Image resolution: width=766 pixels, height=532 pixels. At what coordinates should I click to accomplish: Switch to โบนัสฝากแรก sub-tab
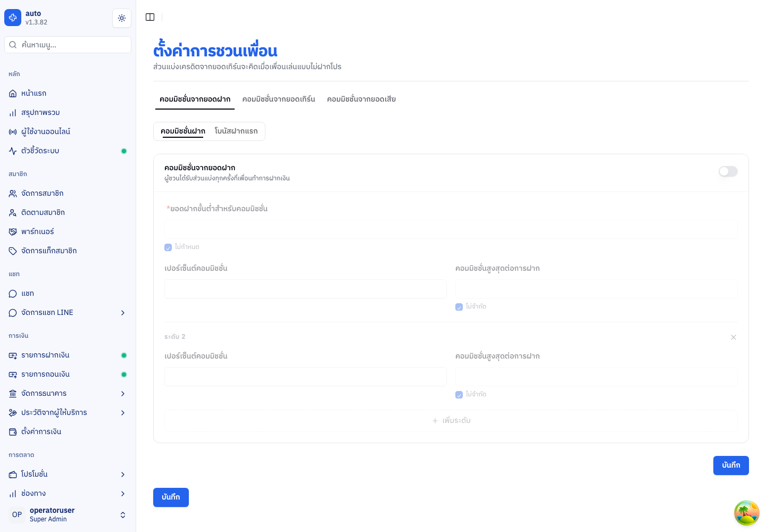click(x=236, y=131)
